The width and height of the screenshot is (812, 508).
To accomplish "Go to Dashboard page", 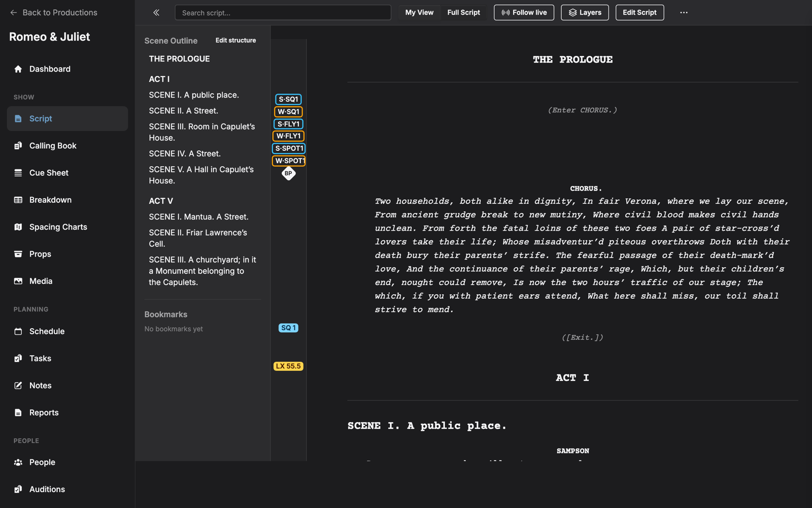I will (67, 69).
